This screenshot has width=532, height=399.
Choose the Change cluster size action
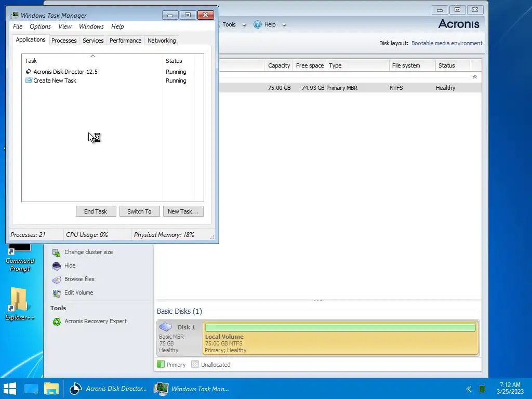(88, 252)
